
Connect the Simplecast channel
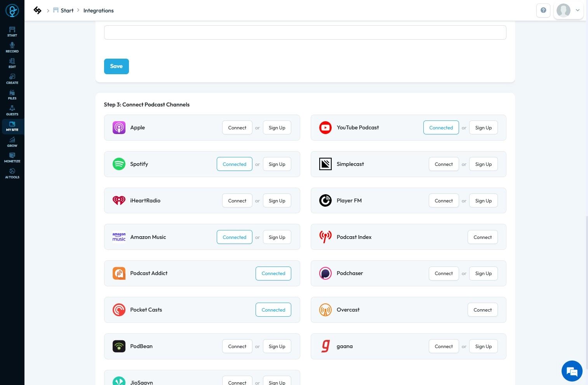coord(444,164)
